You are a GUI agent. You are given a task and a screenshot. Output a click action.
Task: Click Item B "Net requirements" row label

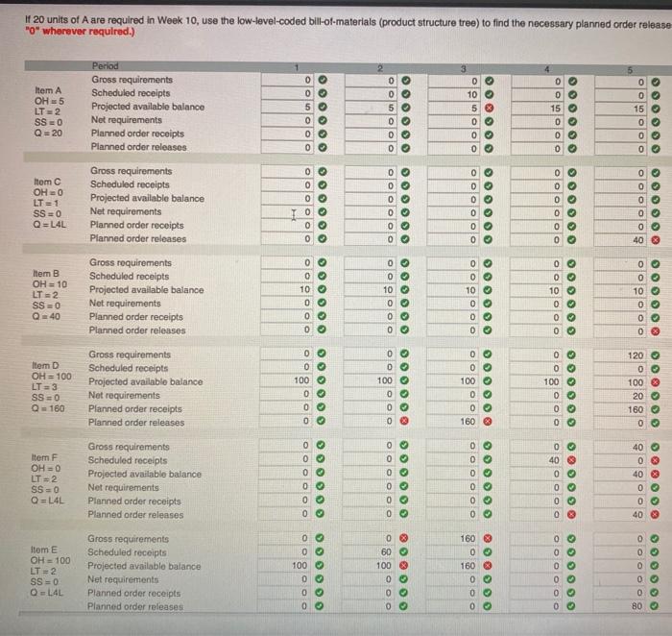click(125, 304)
